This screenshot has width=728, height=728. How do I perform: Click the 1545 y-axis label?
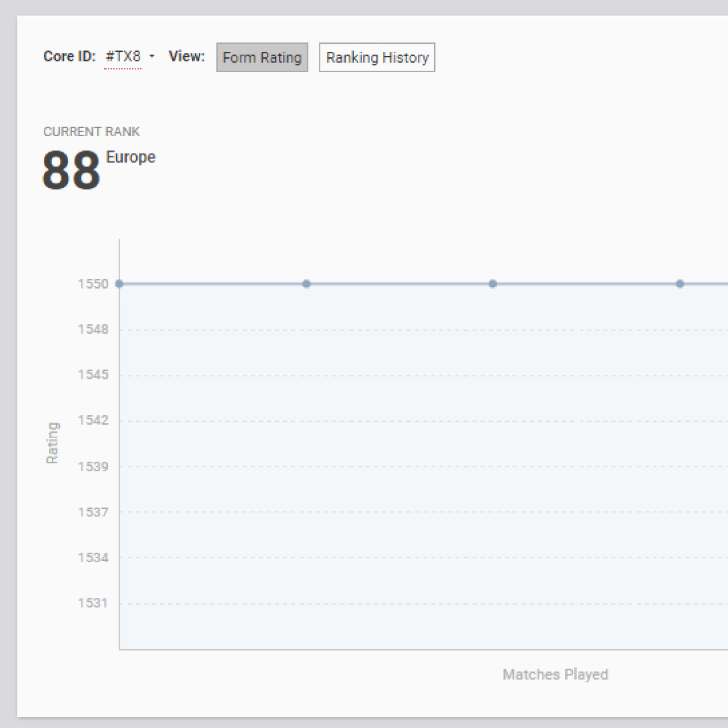93,375
